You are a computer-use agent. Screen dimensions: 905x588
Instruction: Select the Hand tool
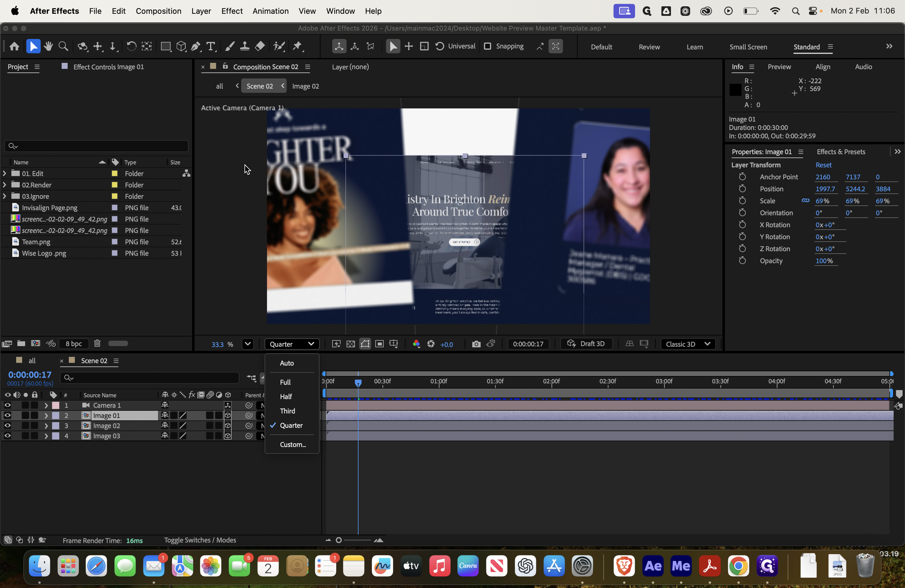coord(48,46)
